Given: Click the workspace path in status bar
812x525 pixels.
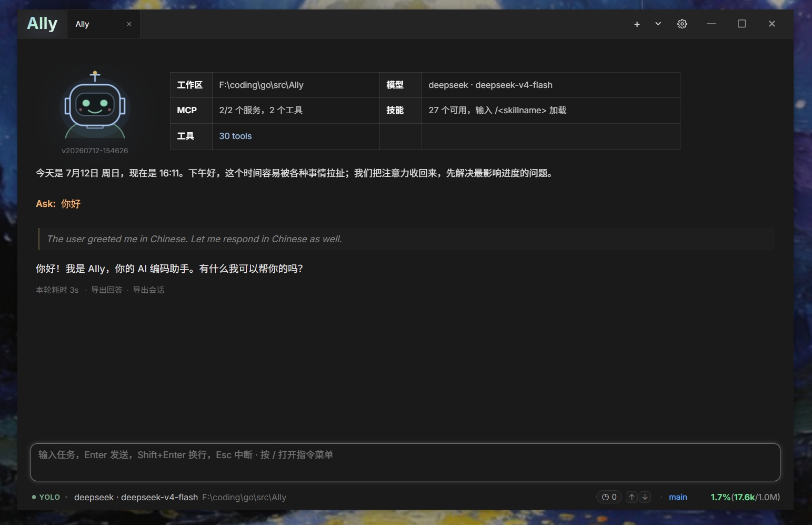Looking at the screenshot, I should 244,497.
